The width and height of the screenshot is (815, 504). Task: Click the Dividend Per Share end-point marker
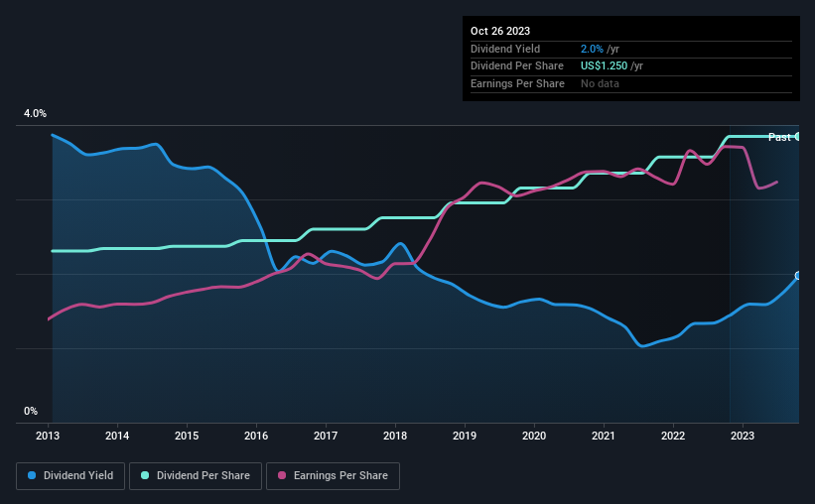[798, 137]
